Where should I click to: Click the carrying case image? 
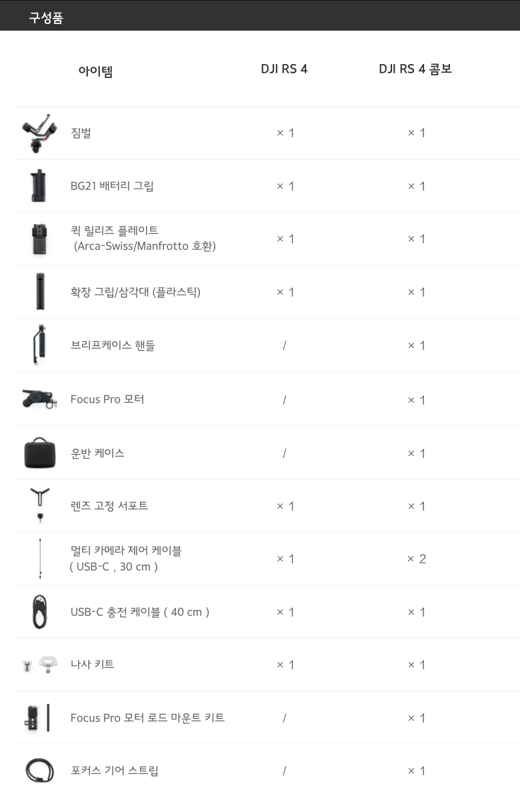click(40, 453)
